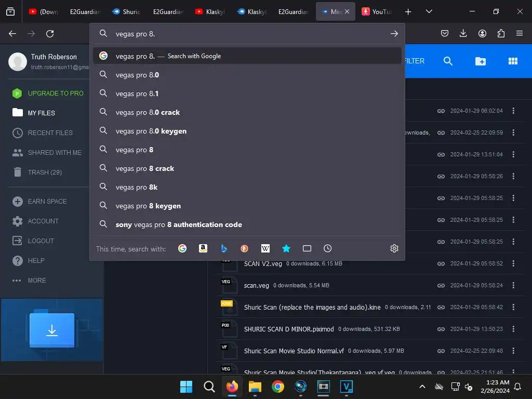
Task: Select suggestion vegas pro 8.0
Action: point(247,75)
